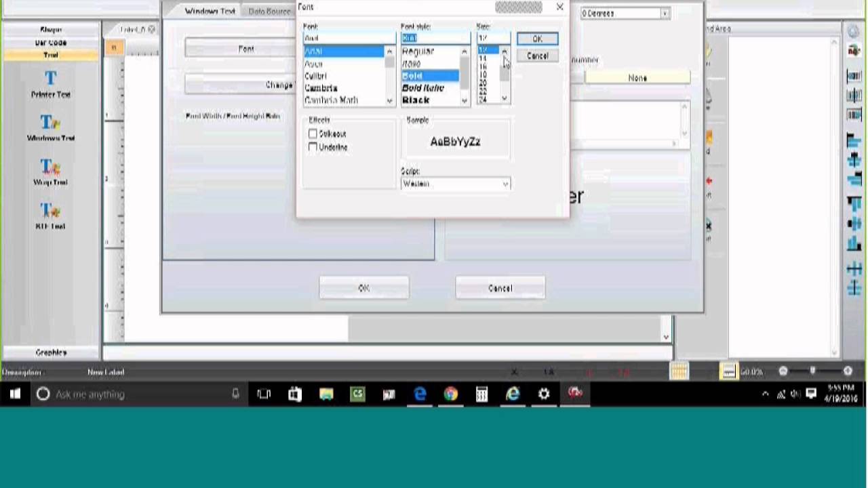Viewport: 868px width, 488px height.
Task: Click the Ask me anything search box
Action: click(138, 394)
